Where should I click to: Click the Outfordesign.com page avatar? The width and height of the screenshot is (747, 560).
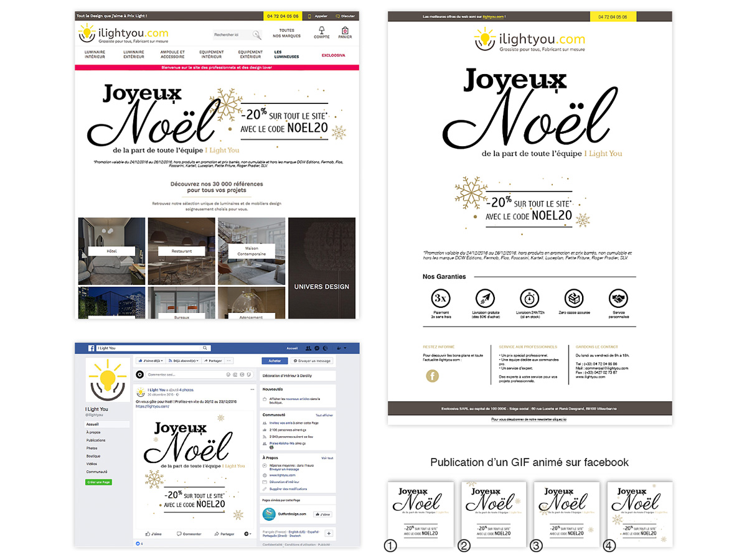coord(270,514)
